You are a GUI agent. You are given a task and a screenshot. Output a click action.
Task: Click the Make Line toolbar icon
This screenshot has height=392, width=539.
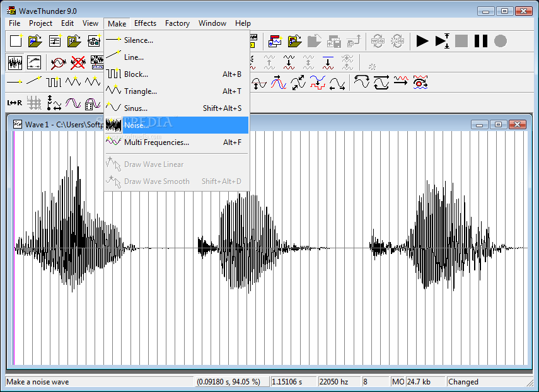33,82
